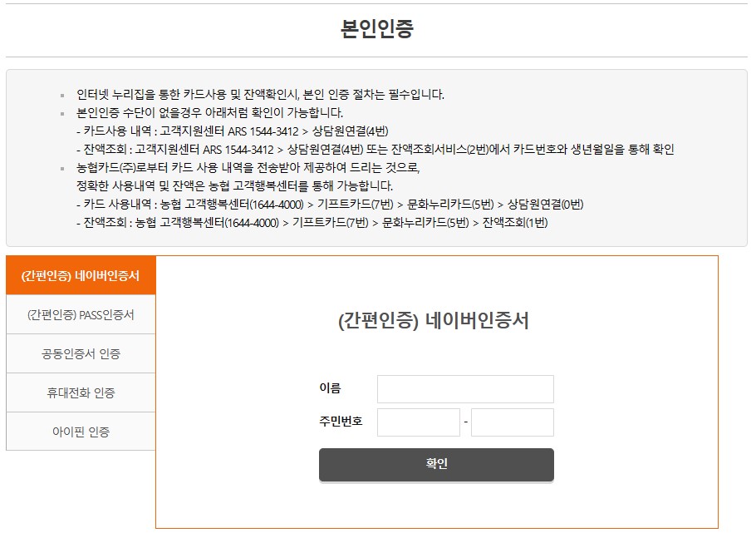Screen dimensions: 756x538
Task: Click the line '잔액조회 : 고객지원센터 ARS 1544-3412'
Action: [x=376, y=149]
